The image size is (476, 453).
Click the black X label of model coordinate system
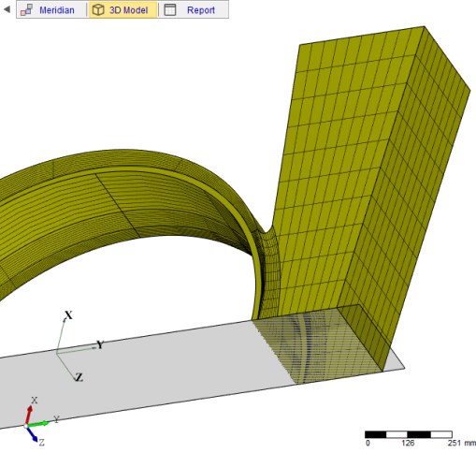pos(68,315)
